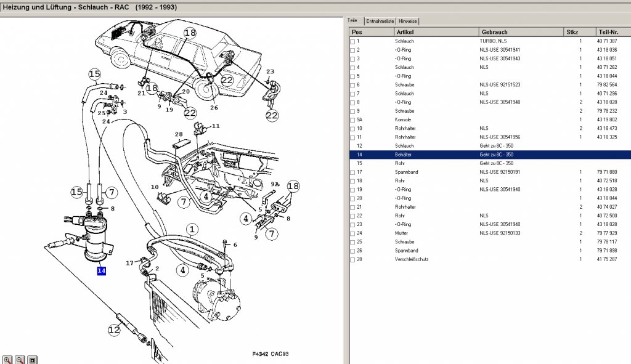Select row 15 Rohr in the parts list
This screenshot has height=364, width=631.
tap(490, 163)
